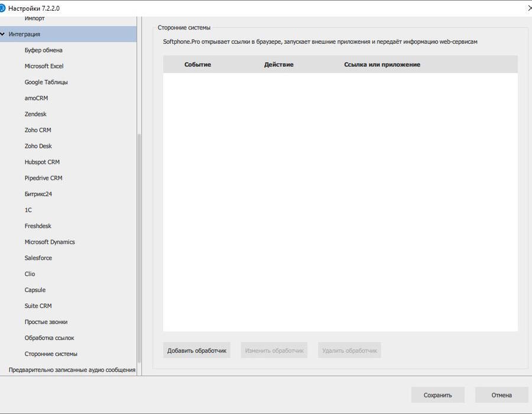Cancel changes with Отмена button
532x414 pixels.
(501, 395)
